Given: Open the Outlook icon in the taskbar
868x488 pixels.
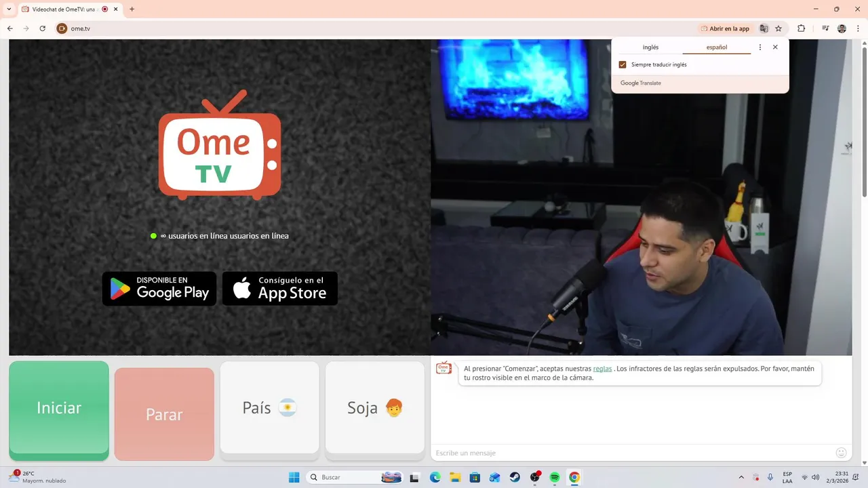Looking at the screenshot, I should pos(494,477).
